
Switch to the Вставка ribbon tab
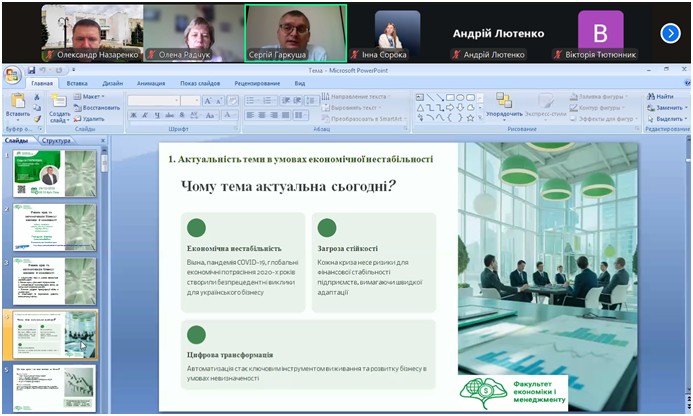pyautogui.click(x=77, y=84)
